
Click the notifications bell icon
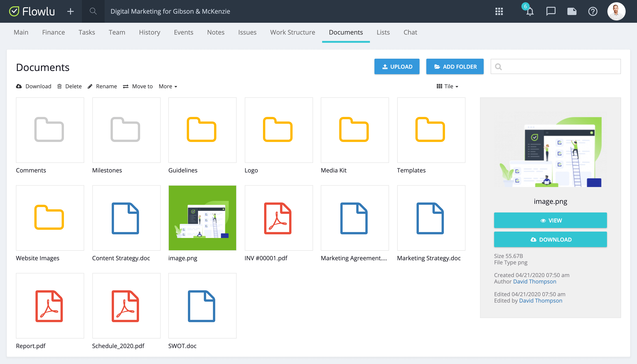529,12
